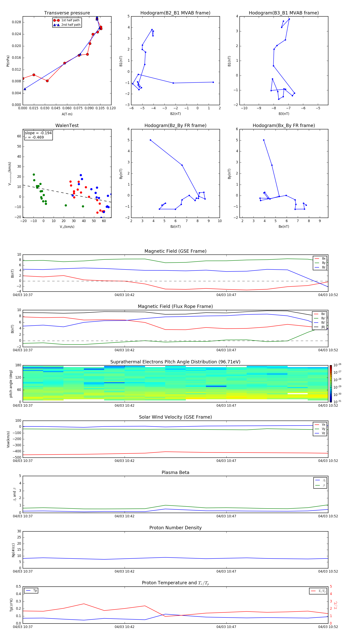Click the "Proton Temperature and Te/Tp" title
Viewport: 351px width, 644px height.
175,583
